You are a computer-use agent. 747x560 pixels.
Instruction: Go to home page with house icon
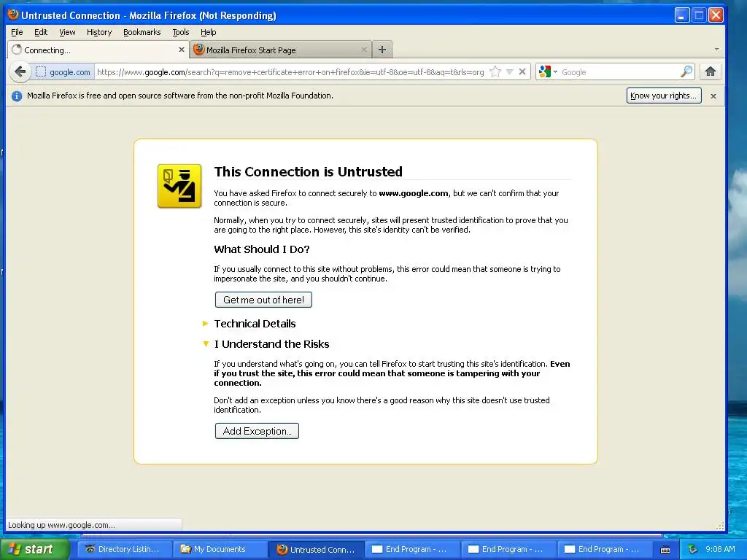(711, 72)
